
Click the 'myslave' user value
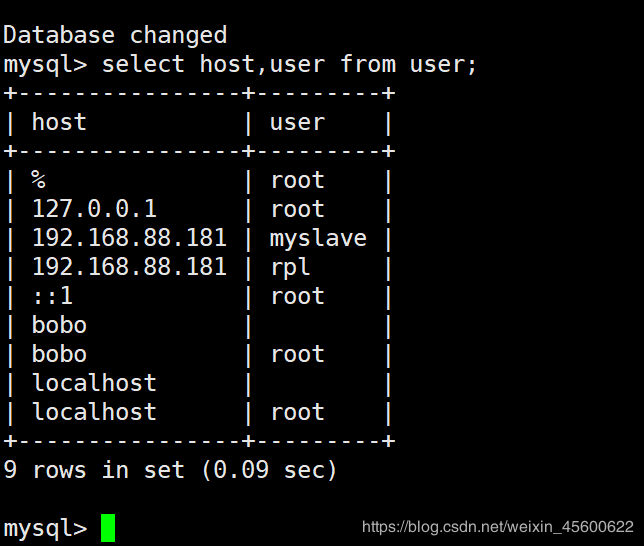tap(318, 239)
